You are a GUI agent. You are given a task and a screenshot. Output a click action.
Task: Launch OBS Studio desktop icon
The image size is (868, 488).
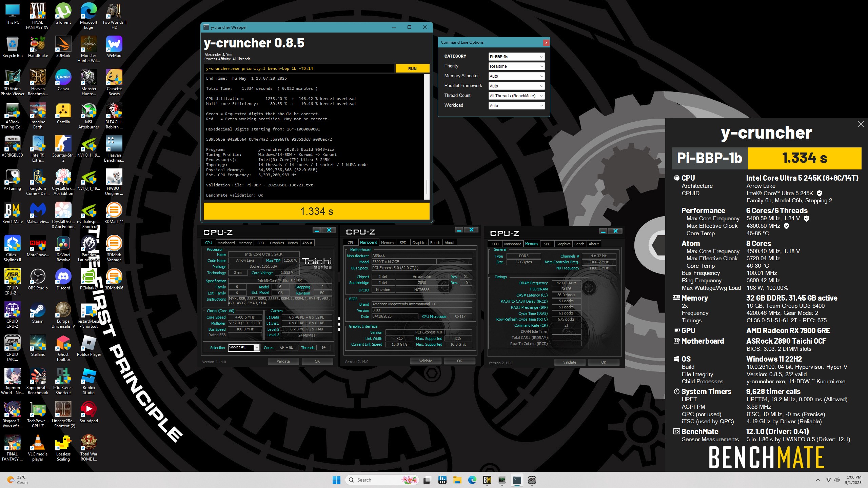[x=38, y=280]
